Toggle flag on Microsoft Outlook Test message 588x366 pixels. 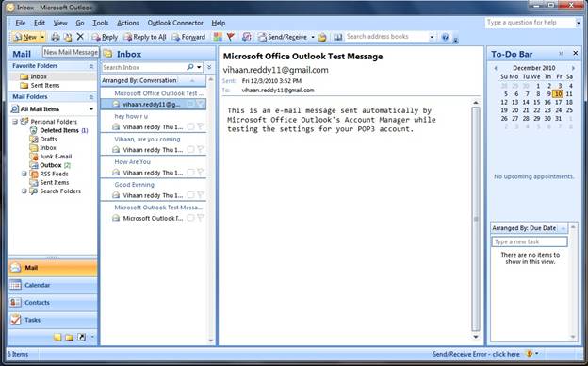pyautogui.click(x=201, y=218)
